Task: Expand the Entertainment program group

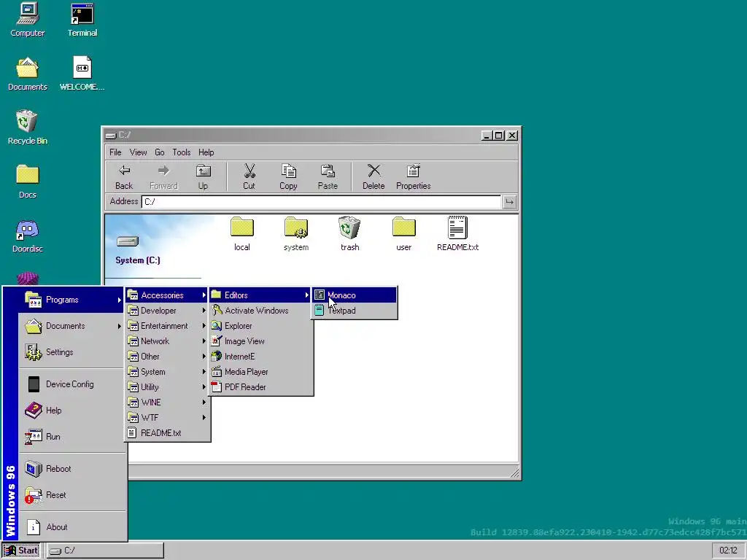Action: (167, 326)
